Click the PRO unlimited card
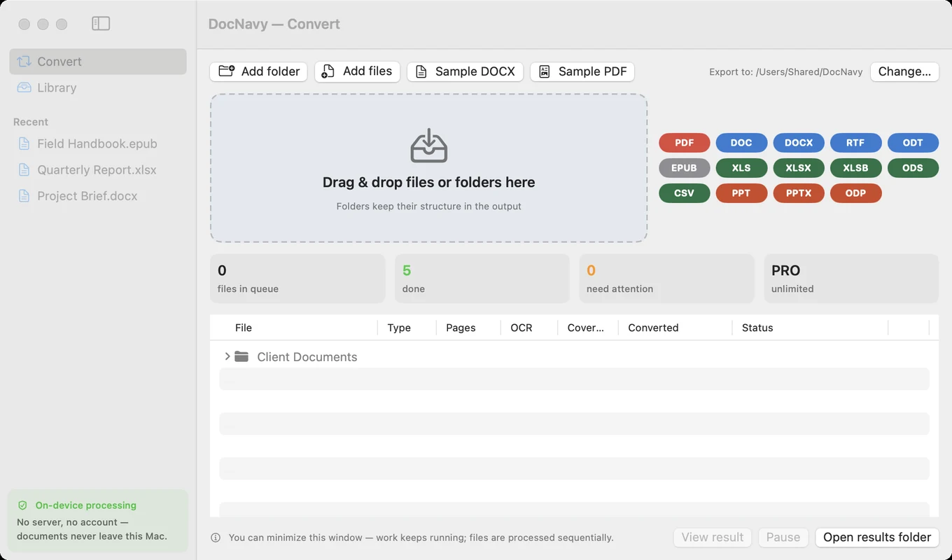Screen dimensions: 952x560 (851, 279)
